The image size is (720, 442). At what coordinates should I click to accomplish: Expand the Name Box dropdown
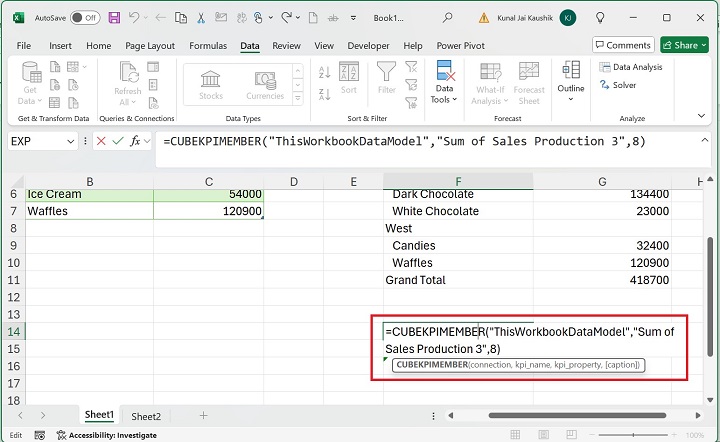coord(70,142)
